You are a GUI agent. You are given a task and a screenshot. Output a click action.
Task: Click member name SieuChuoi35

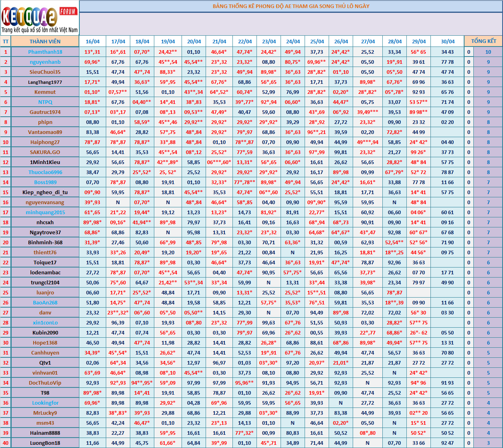pyautogui.click(x=45, y=72)
